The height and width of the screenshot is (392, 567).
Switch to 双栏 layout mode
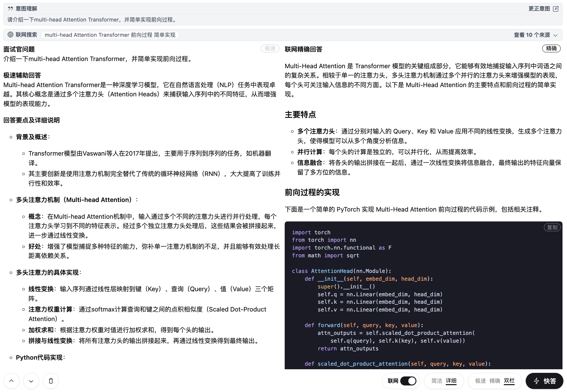(x=509, y=381)
